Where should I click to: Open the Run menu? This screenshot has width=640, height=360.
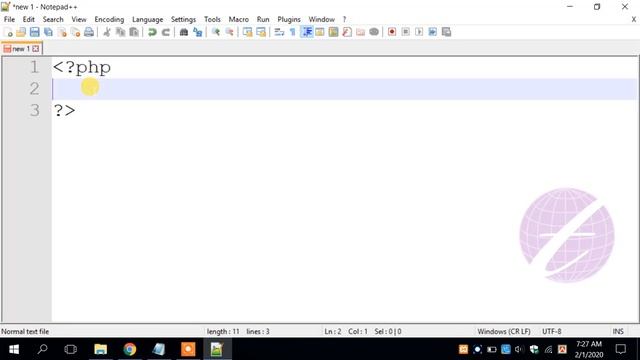point(263,19)
